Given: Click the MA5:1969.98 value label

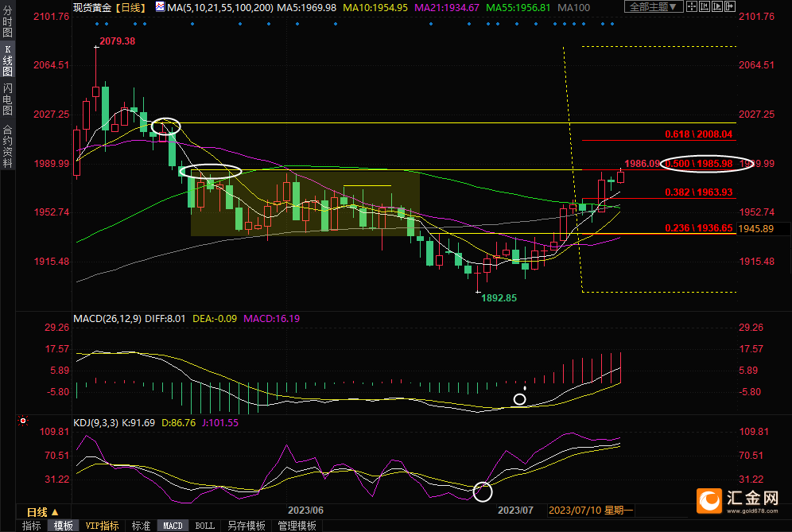Looking at the screenshot, I should tap(306, 8).
